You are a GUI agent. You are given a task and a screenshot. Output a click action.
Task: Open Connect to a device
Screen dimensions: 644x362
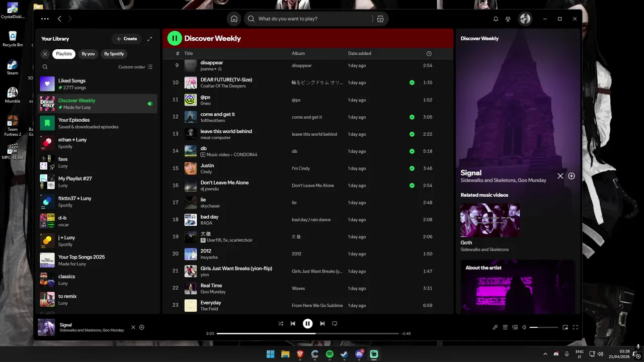click(x=515, y=327)
